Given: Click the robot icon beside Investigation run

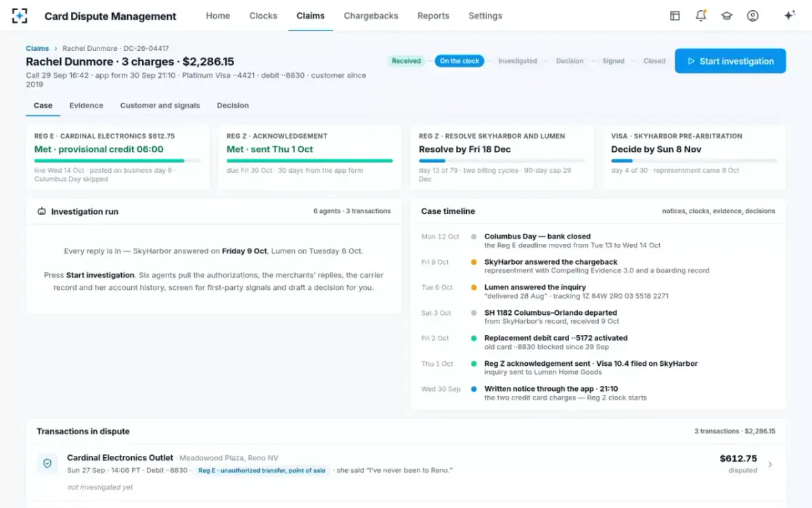Looking at the screenshot, I should (x=42, y=211).
